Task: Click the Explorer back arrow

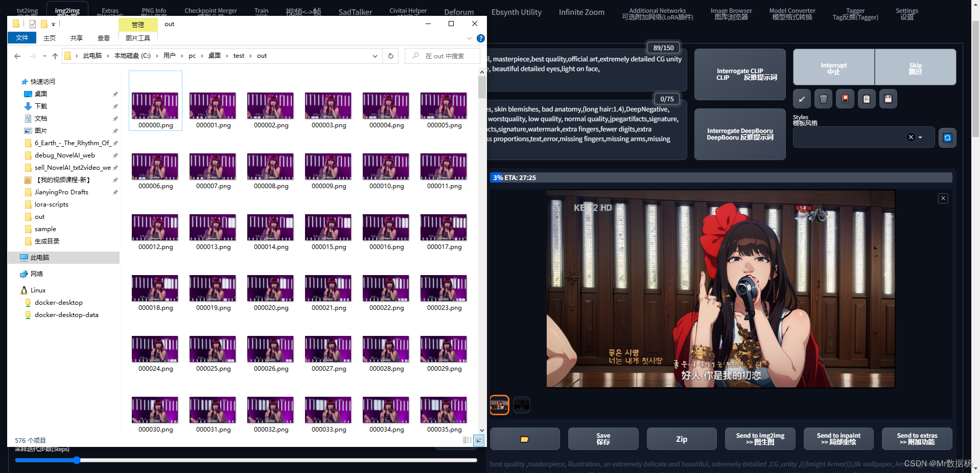Action: point(17,56)
